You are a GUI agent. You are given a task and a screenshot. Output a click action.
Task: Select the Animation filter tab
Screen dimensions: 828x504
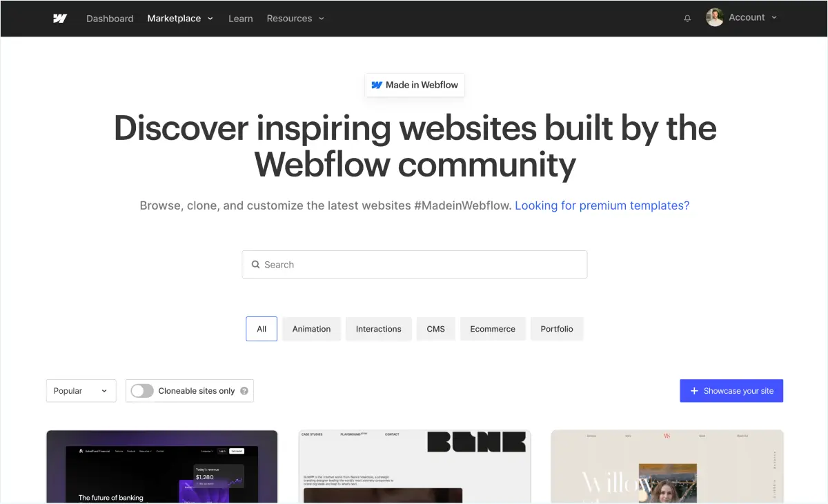point(311,329)
